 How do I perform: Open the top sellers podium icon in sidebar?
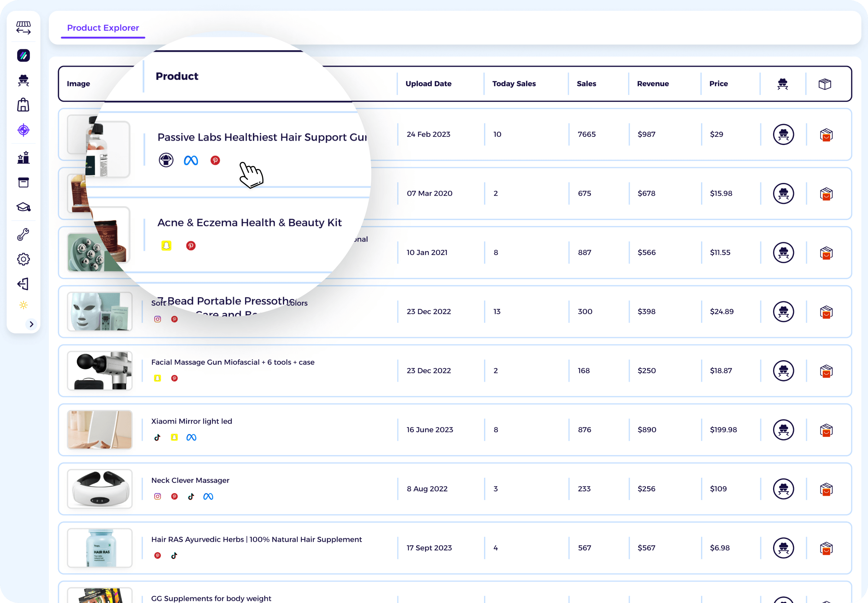pyautogui.click(x=23, y=157)
